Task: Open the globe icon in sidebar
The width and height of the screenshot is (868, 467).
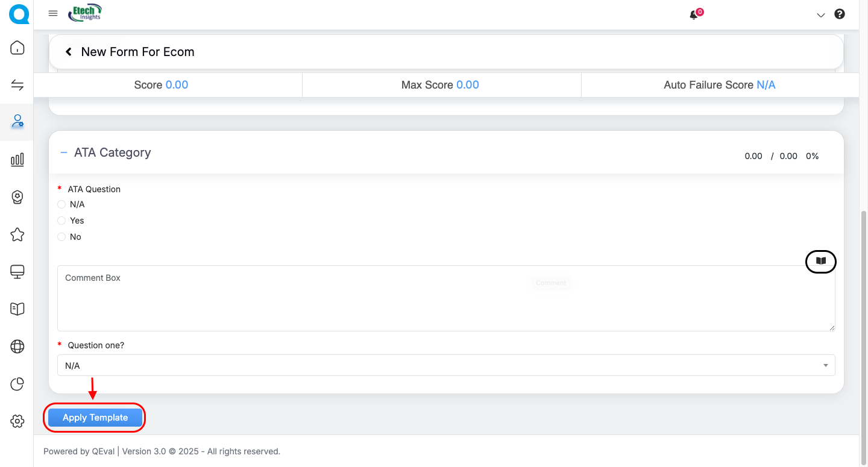Action: (17, 346)
